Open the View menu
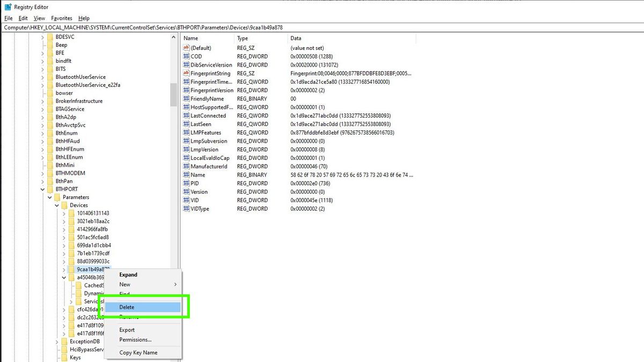The height and width of the screenshot is (362, 644). coord(40,18)
